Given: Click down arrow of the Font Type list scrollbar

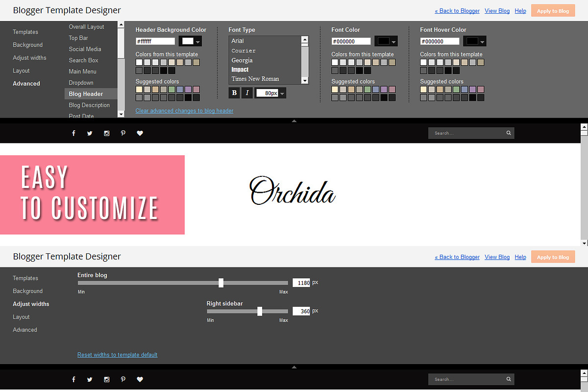Looking at the screenshot, I should click(x=305, y=80).
